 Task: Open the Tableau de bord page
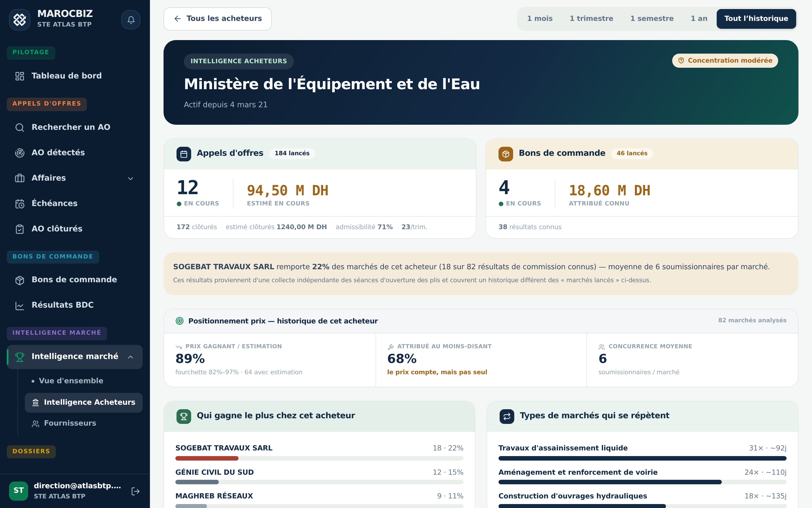74,76
